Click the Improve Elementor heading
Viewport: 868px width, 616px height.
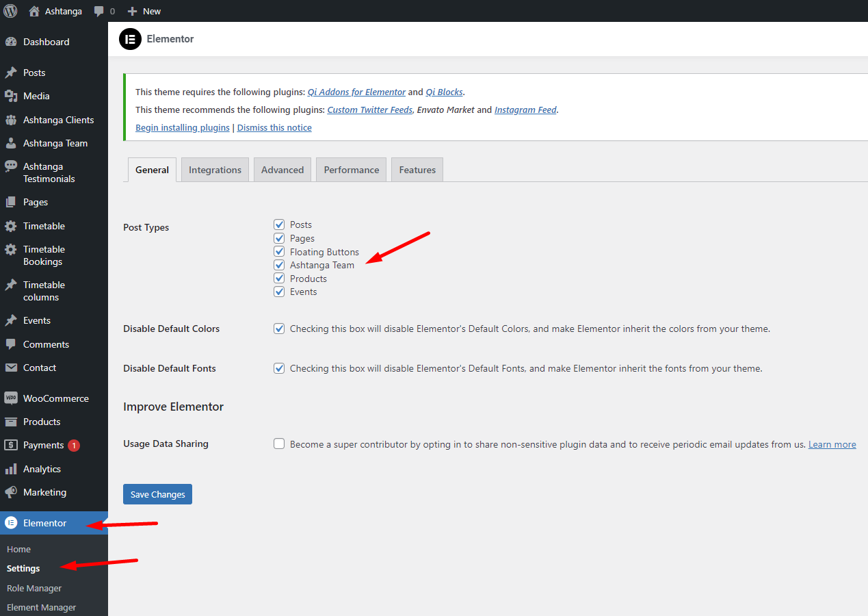[174, 407]
